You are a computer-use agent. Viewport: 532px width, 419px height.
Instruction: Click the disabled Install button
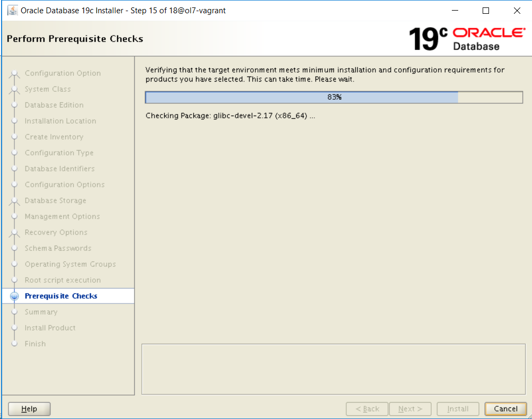point(458,409)
